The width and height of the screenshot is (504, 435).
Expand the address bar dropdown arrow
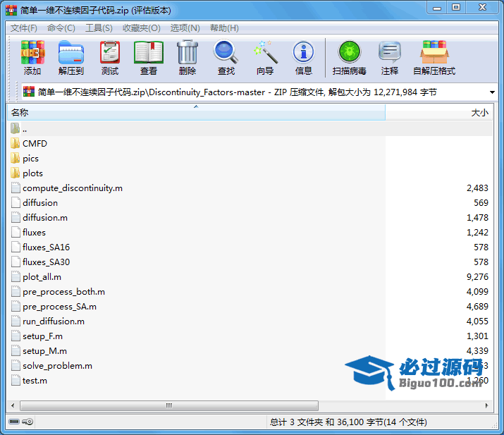(492, 92)
